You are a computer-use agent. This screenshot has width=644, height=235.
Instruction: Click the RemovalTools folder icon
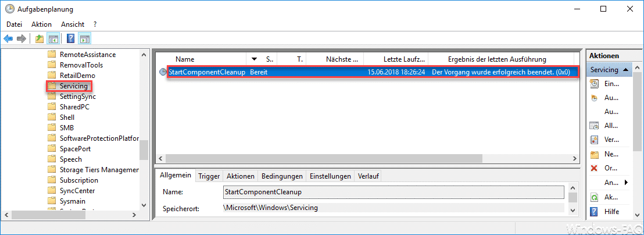coord(51,65)
